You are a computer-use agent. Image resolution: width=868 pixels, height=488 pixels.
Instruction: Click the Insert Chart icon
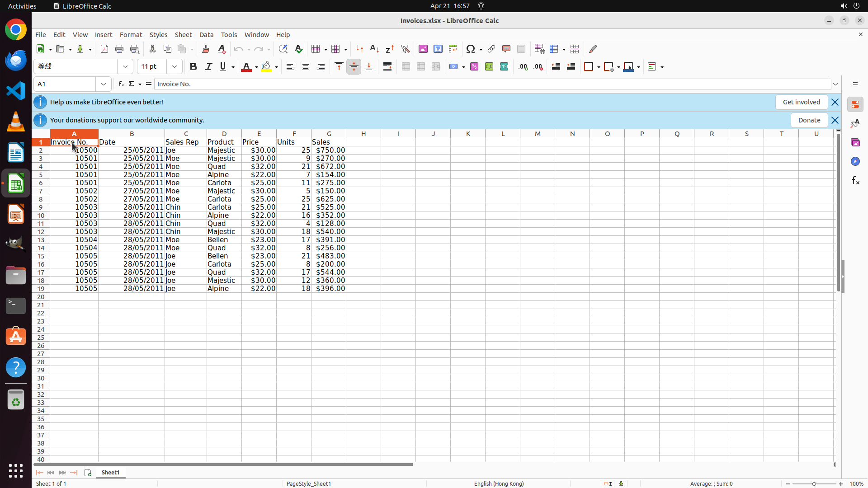point(438,49)
